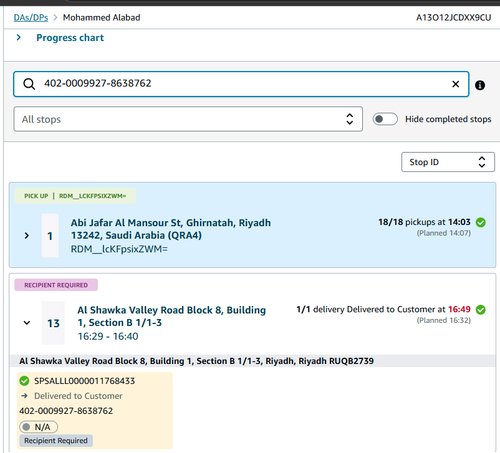This screenshot has height=453, width=500.
Task: Open the All stops filter dropdown
Action: click(188, 119)
